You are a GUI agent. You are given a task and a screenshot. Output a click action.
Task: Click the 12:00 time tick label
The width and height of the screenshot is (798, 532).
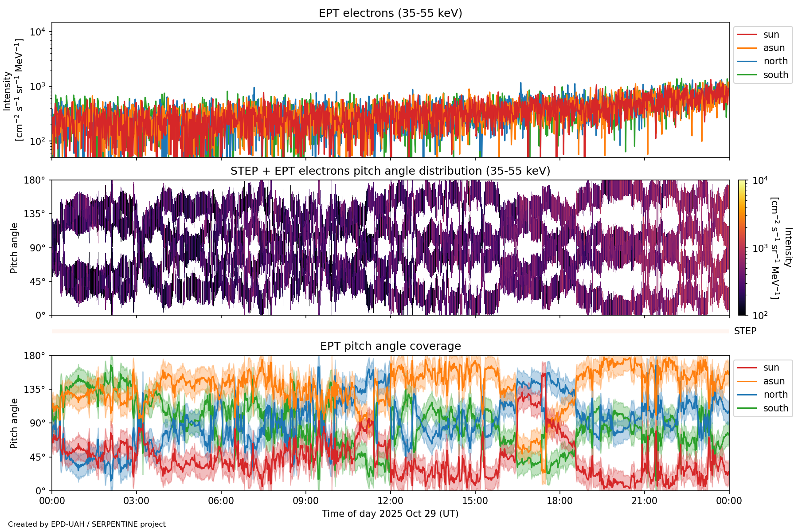coord(390,501)
